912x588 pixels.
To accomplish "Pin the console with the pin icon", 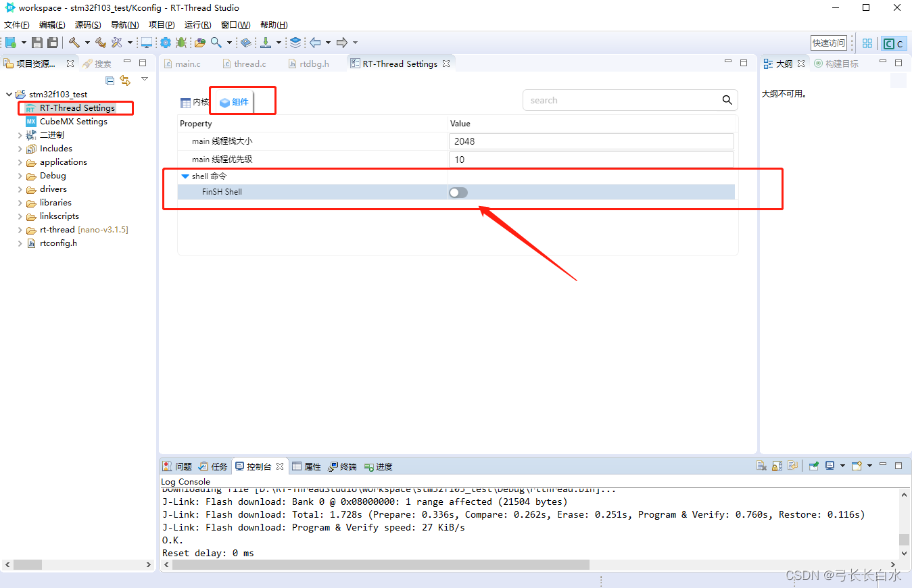I will [814, 466].
